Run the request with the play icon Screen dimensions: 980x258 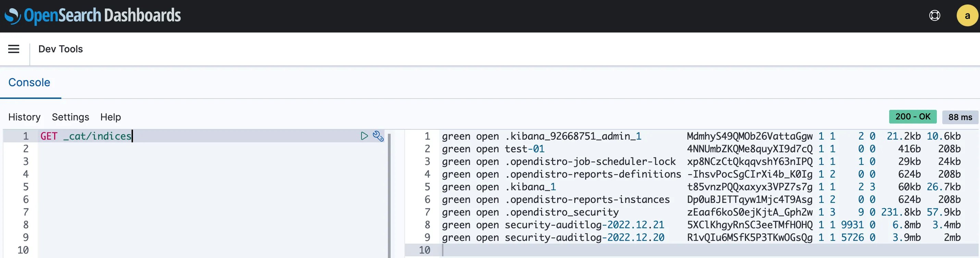tap(364, 136)
